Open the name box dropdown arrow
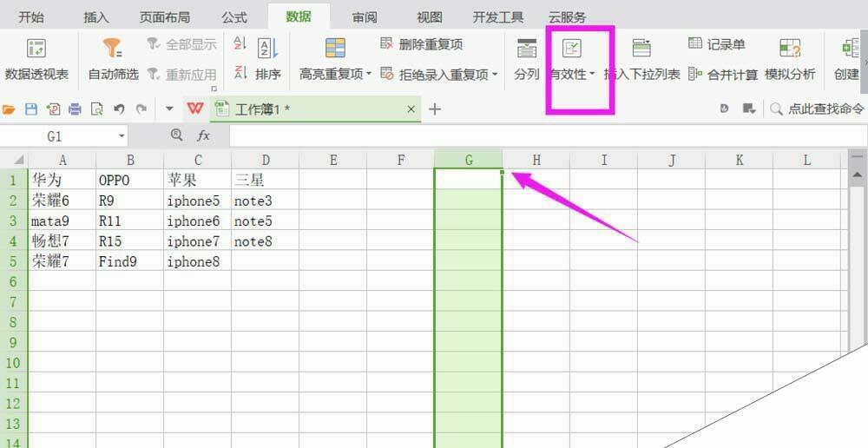The width and height of the screenshot is (868, 448). pyautogui.click(x=122, y=136)
